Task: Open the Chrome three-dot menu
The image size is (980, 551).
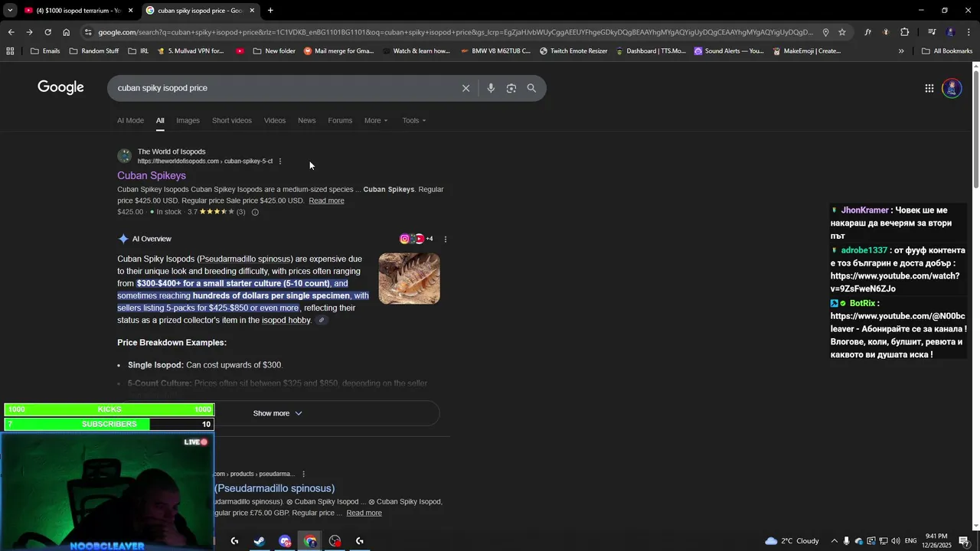Action: click(969, 32)
